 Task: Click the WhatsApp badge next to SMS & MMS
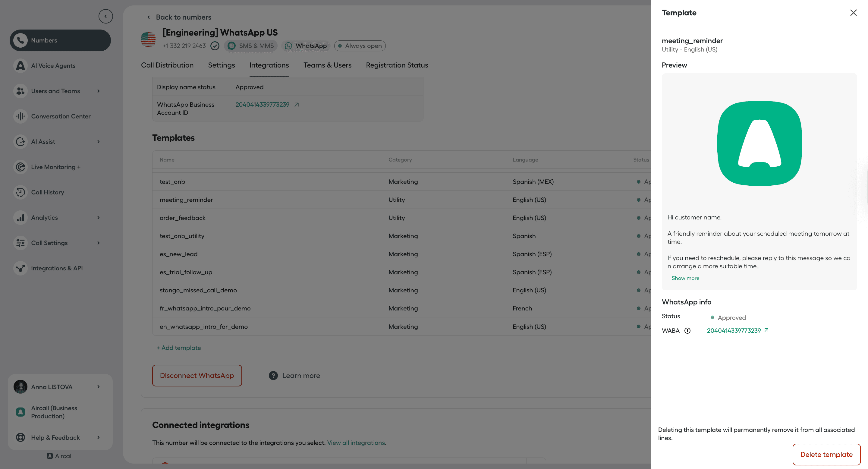pos(305,46)
